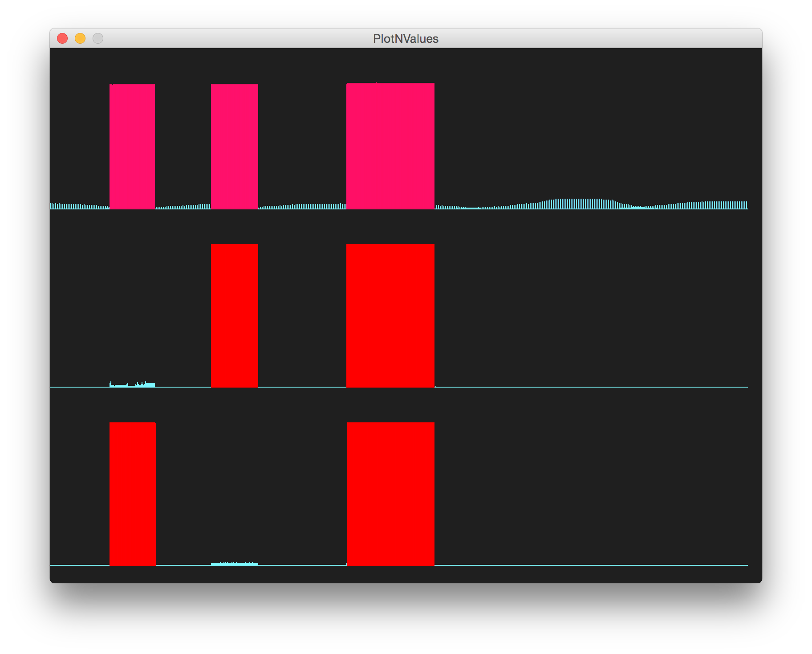The image size is (812, 654).
Task: Click the gap between the middle plot red bars
Action: click(303, 312)
